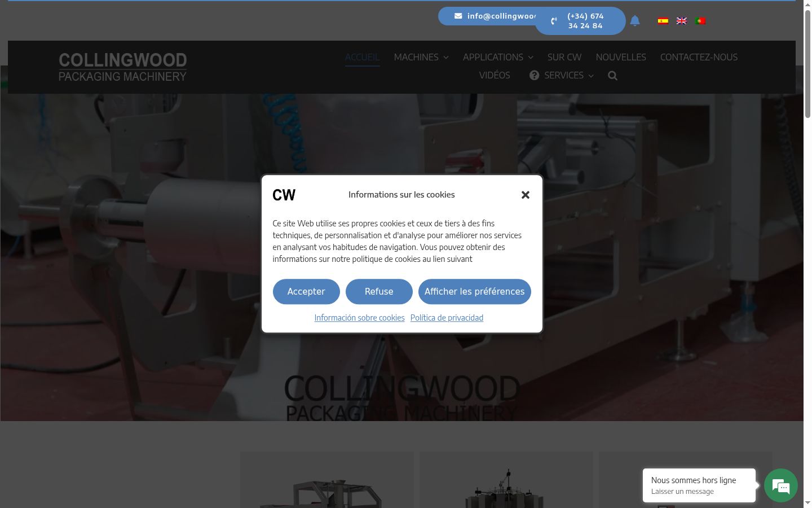The width and height of the screenshot is (812, 508).
Task: Switch language via Portuguese flag
Action: (700, 21)
